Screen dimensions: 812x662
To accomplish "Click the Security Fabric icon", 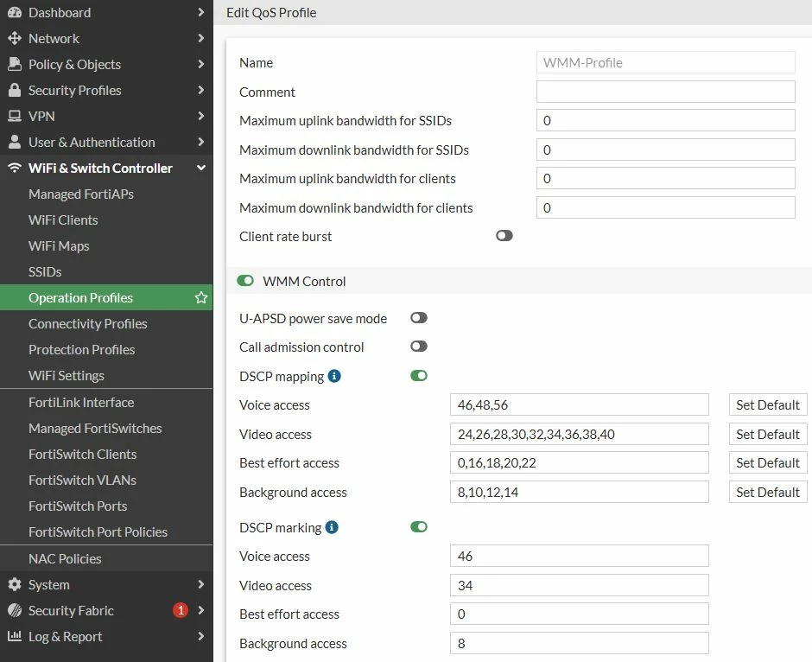I will (x=15, y=610).
